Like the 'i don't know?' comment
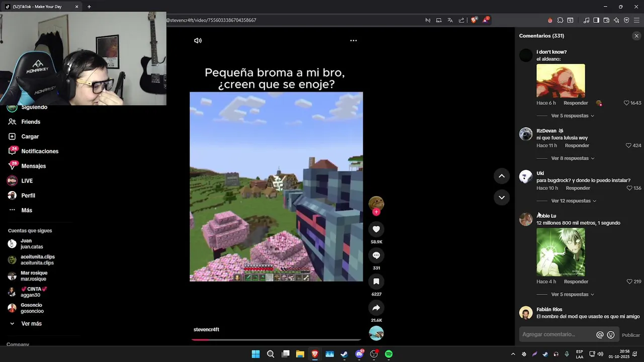 coord(626,103)
